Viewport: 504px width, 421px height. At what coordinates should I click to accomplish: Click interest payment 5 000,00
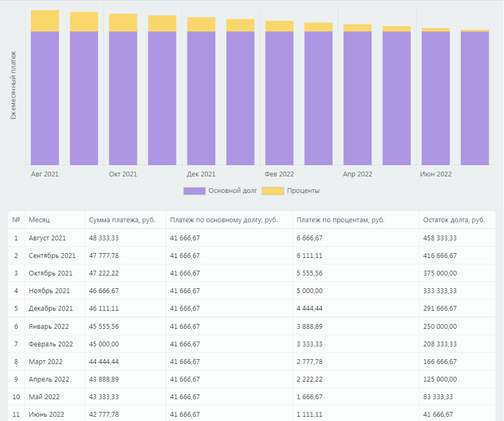click(x=310, y=291)
